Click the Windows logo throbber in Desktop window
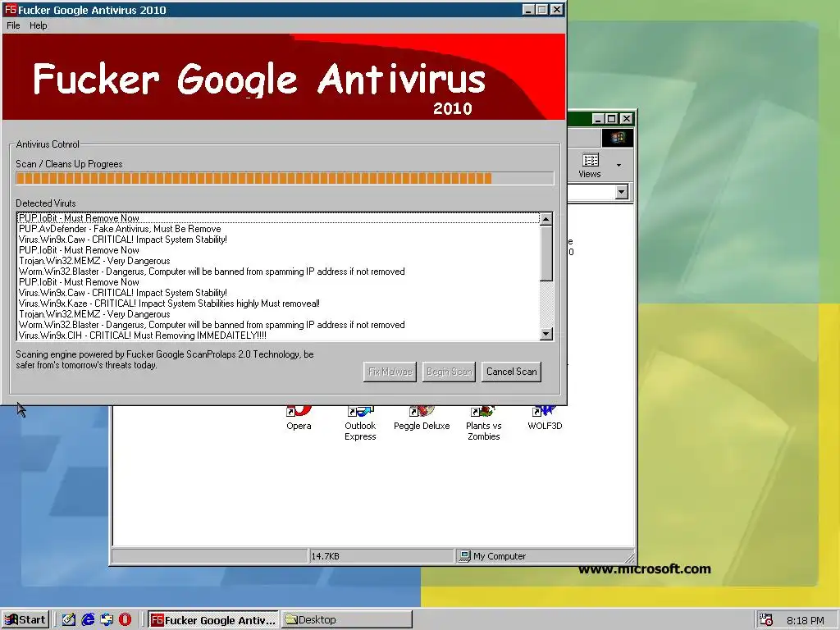840x630 pixels. tap(617, 138)
